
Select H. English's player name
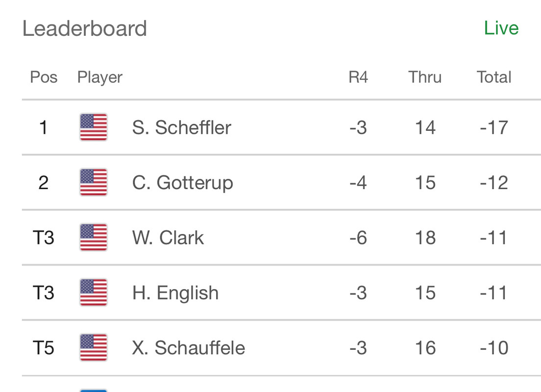coord(175,293)
